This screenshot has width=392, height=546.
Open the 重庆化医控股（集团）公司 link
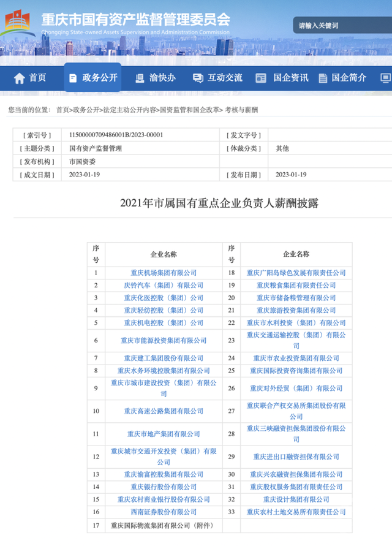click(x=164, y=298)
